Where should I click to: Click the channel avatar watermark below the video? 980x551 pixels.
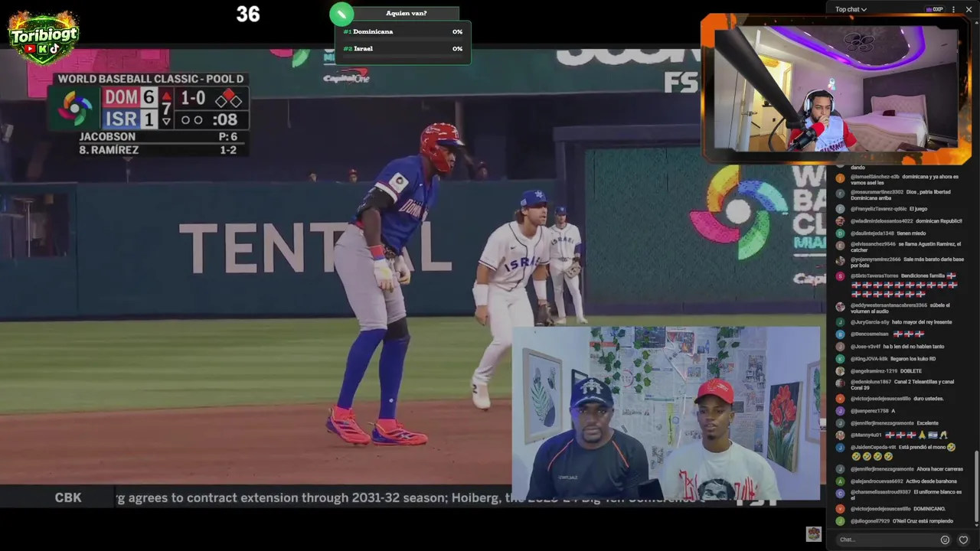pos(813,533)
